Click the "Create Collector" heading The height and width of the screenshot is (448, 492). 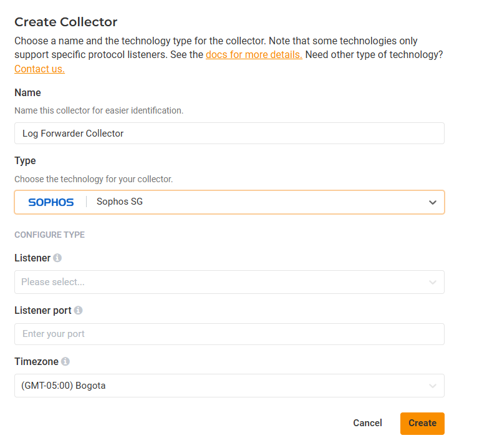point(65,22)
